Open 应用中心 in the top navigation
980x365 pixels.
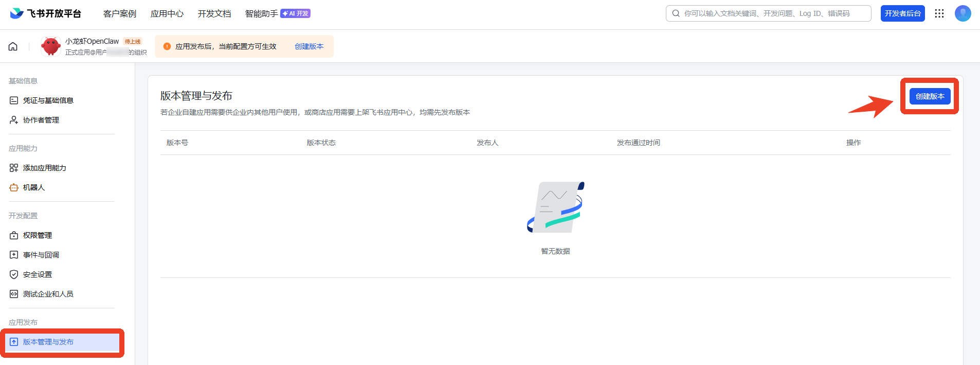click(167, 13)
